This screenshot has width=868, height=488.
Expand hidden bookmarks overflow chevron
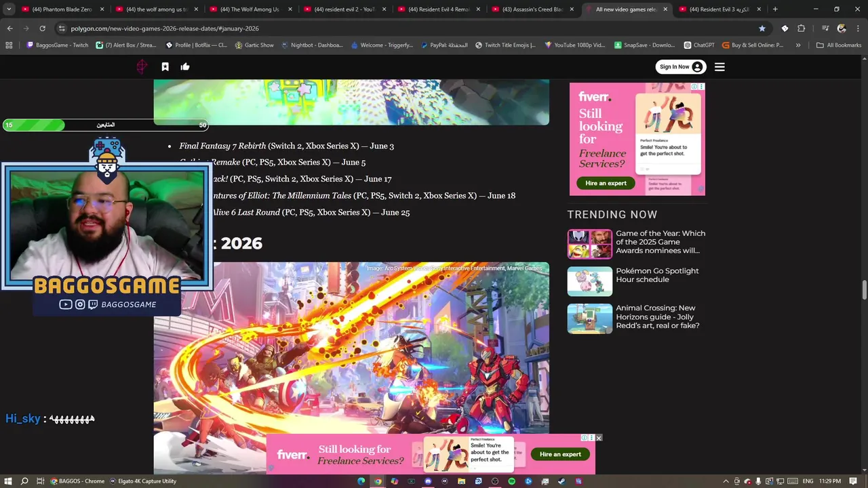(x=798, y=45)
